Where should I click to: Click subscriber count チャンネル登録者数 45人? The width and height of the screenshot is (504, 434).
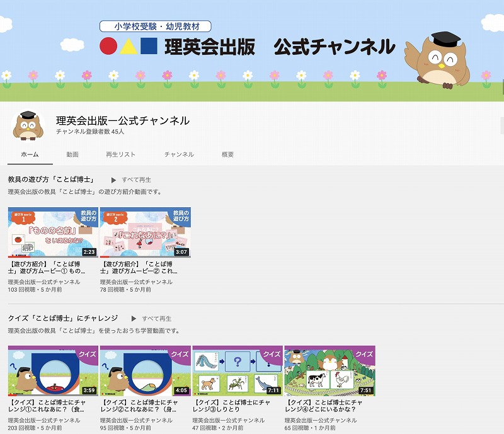90,132
